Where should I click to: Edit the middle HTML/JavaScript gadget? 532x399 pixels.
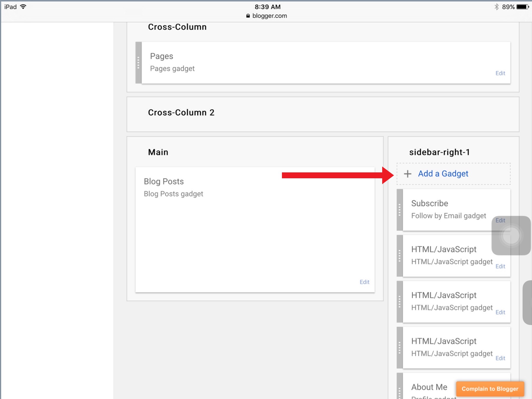click(500, 312)
